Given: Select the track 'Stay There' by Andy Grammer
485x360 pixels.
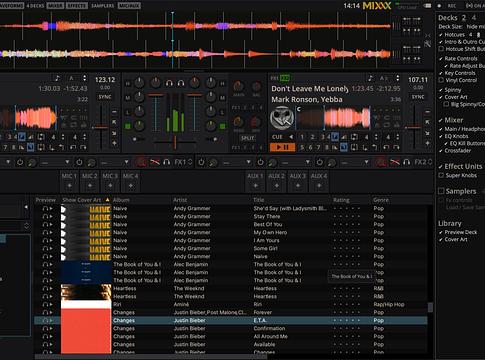Looking at the screenshot, I should pyautogui.click(x=231, y=217).
